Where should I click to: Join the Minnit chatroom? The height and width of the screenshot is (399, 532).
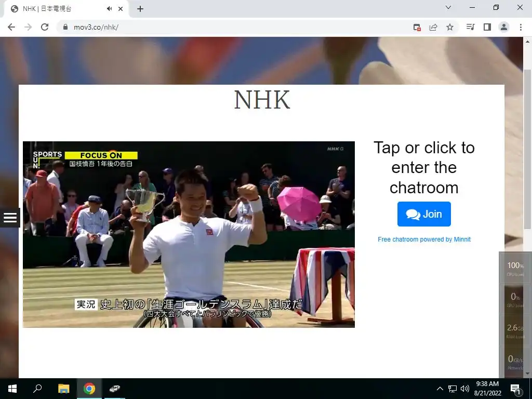424,214
